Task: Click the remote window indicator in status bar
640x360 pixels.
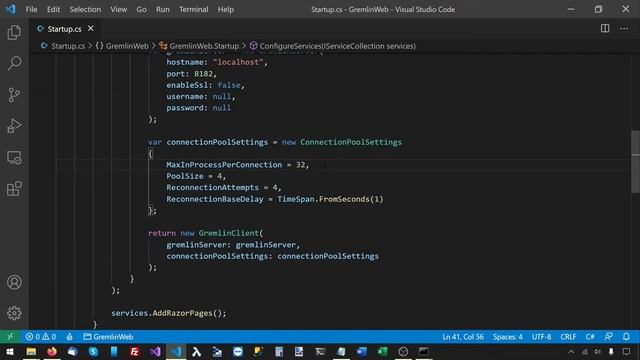Action: pyautogui.click(x=10, y=337)
